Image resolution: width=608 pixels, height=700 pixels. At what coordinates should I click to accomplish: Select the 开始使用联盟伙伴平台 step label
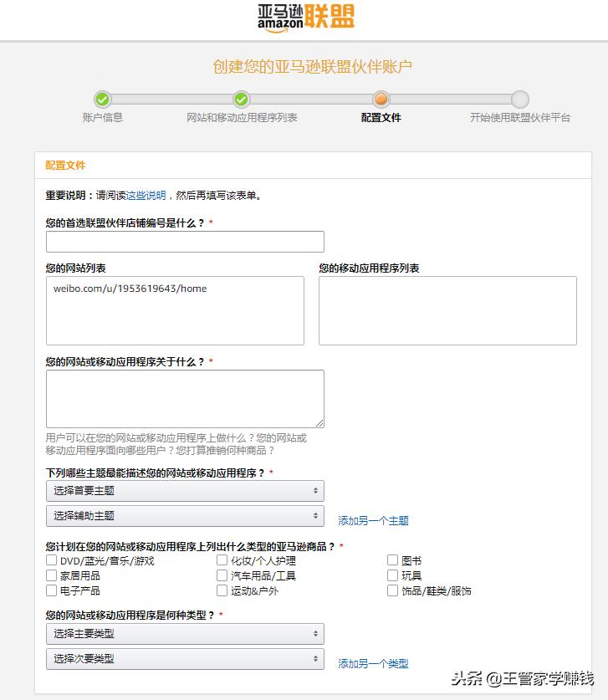pos(520,117)
